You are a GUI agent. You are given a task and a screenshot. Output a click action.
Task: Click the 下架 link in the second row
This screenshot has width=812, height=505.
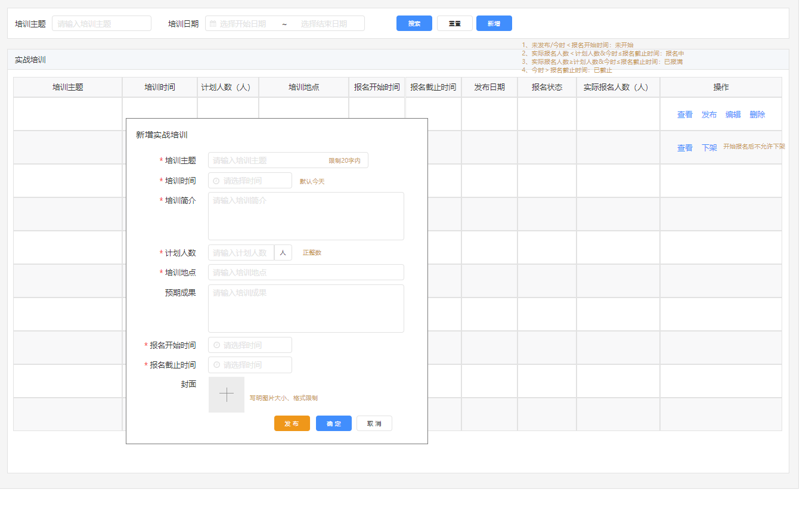[x=709, y=148]
